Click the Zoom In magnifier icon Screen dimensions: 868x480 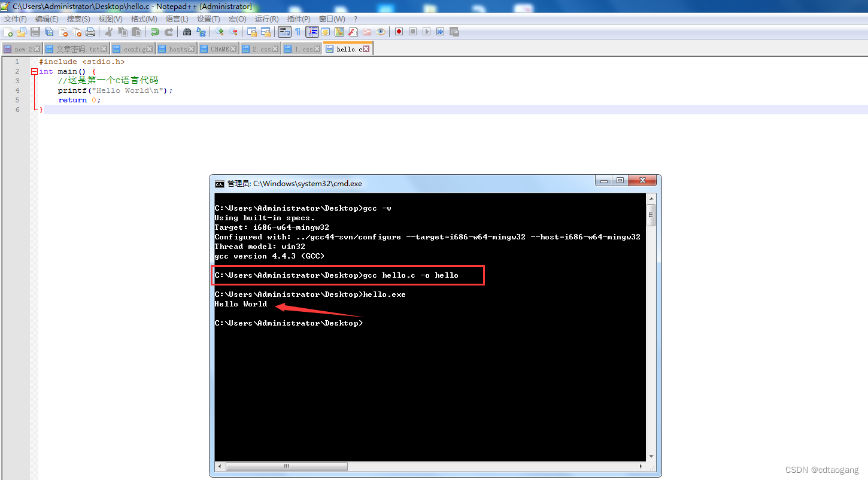(220, 32)
